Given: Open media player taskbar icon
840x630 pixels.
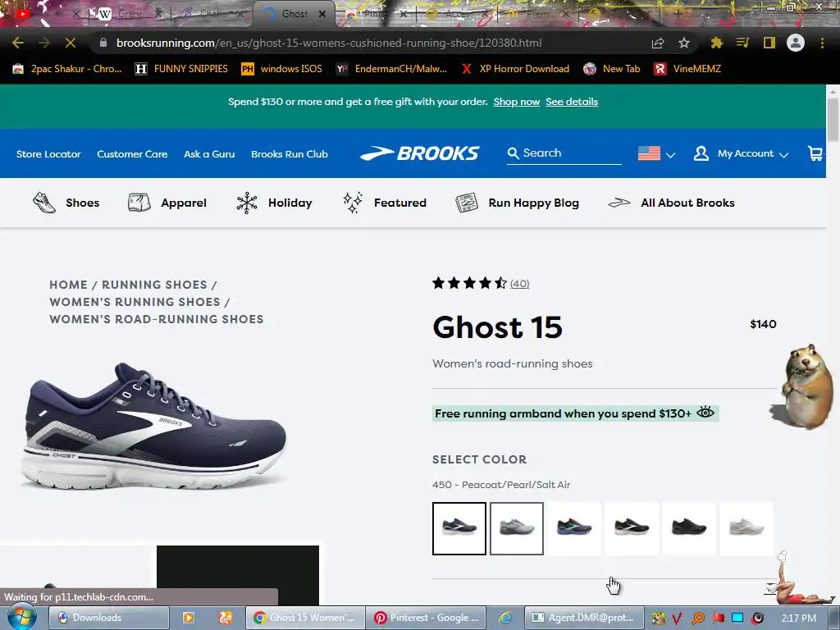Looking at the screenshot, I should click(x=189, y=618).
